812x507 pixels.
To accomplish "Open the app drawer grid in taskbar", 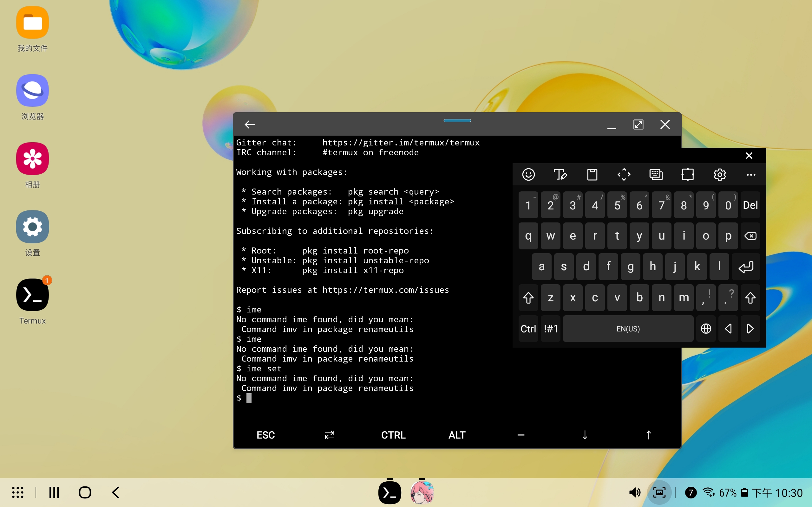I will pos(18,492).
